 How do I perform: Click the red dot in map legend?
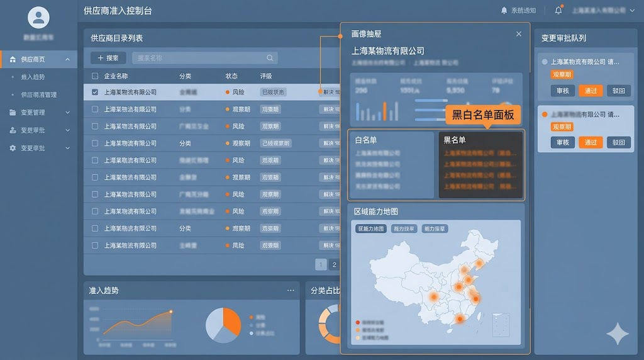pos(358,322)
